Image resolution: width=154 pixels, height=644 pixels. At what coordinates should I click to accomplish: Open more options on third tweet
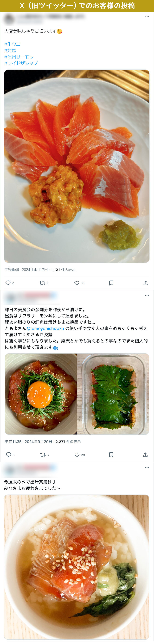click(147, 467)
